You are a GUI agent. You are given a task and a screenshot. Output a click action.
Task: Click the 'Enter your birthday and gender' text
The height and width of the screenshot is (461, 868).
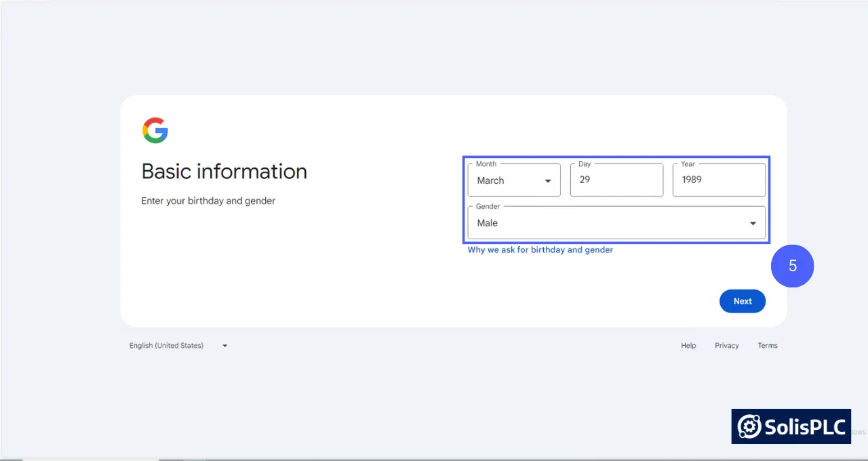pyautogui.click(x=208, y=201)
